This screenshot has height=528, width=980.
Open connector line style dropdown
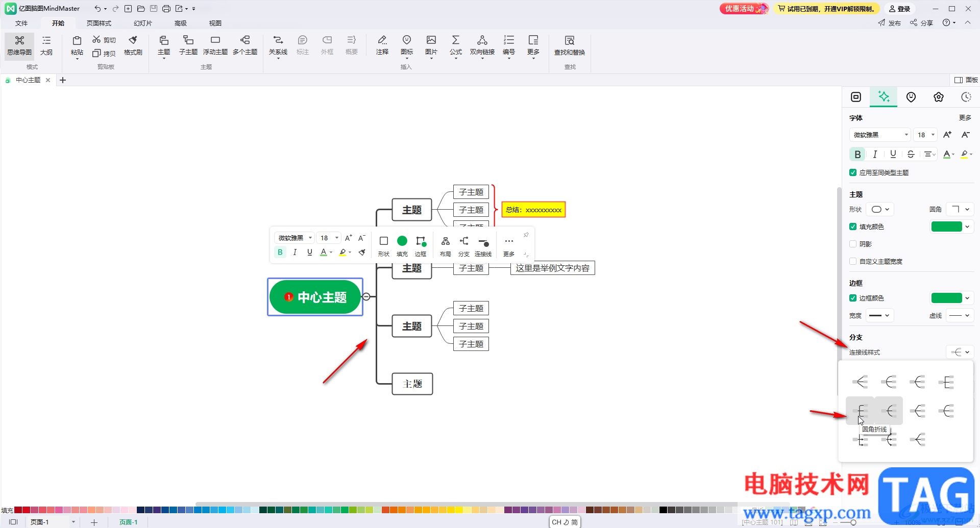coord(960,352)
